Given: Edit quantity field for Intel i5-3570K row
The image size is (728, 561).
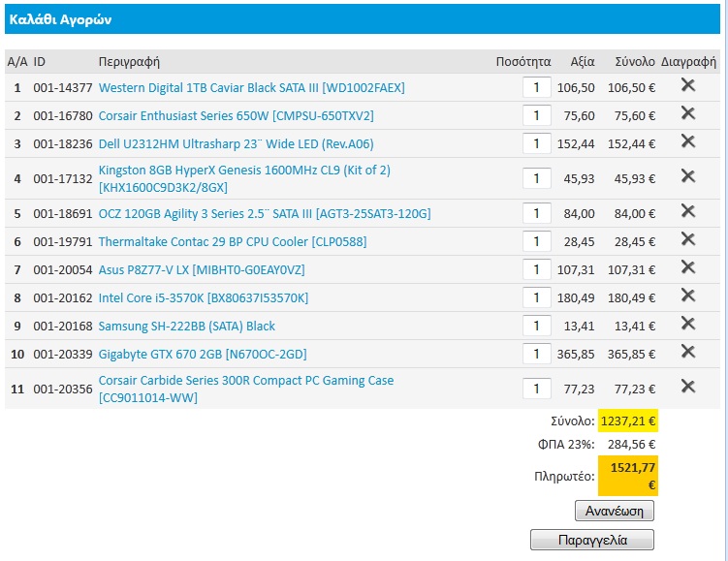Looking at the screenshot, I should (537, 297).
